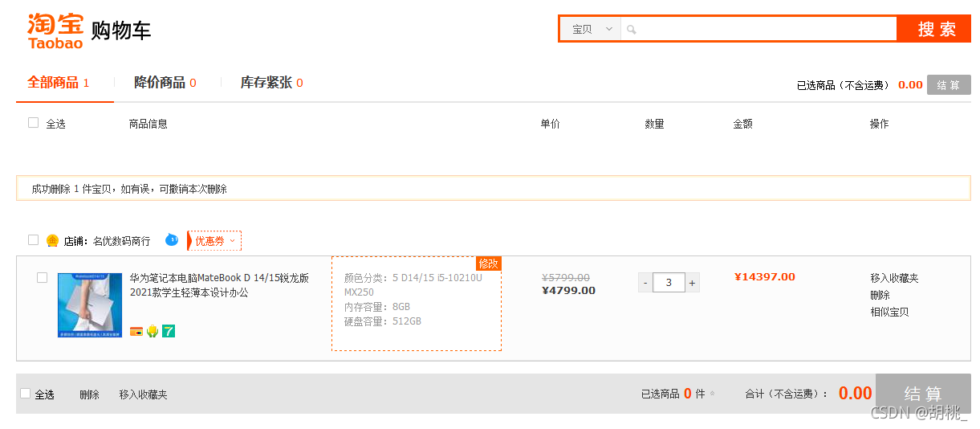Increase quantity with the plus button
The height and width of the screenshot is (429, 980).
click(x=692, y=283)
